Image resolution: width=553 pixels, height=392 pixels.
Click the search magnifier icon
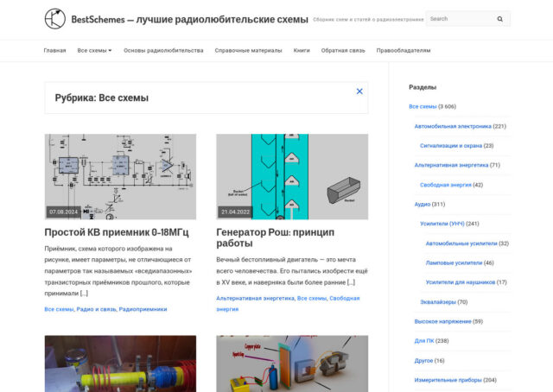[x=499, y=19]
